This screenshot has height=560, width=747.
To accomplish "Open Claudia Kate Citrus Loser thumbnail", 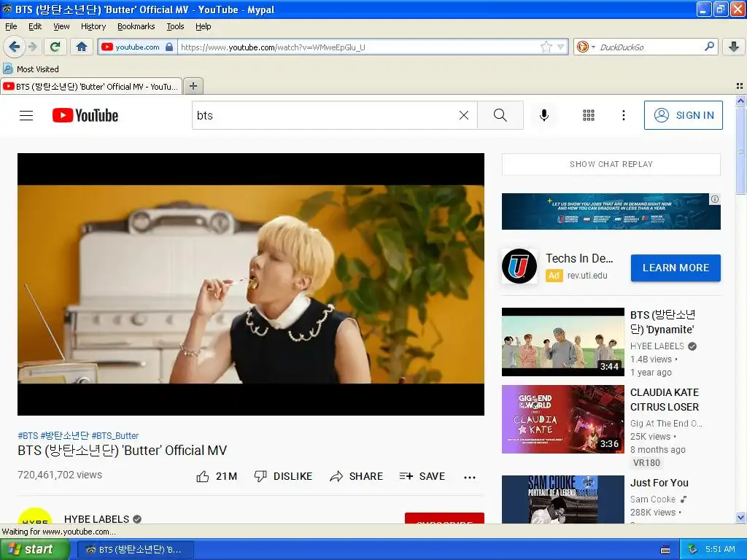I will [563, 419].
